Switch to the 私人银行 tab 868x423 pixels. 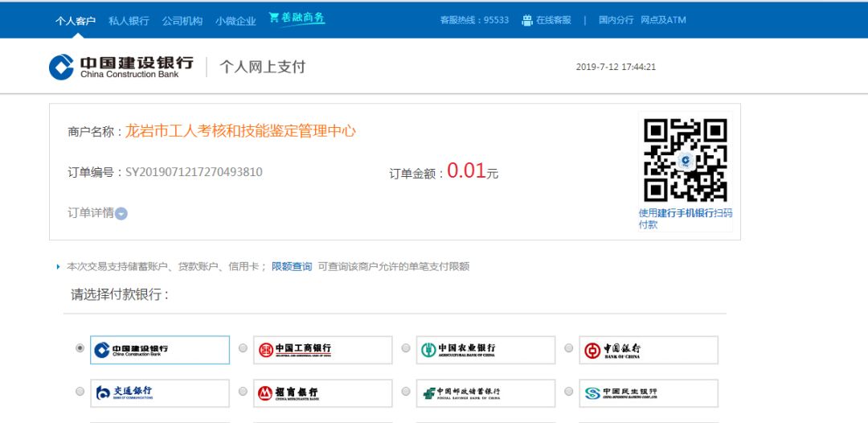click(129, 21)
